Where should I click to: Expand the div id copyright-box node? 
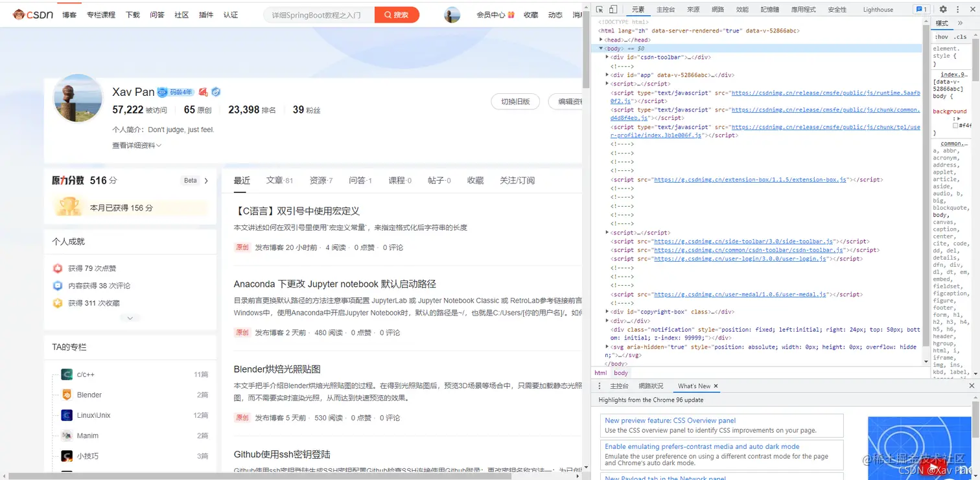(607, 312)
